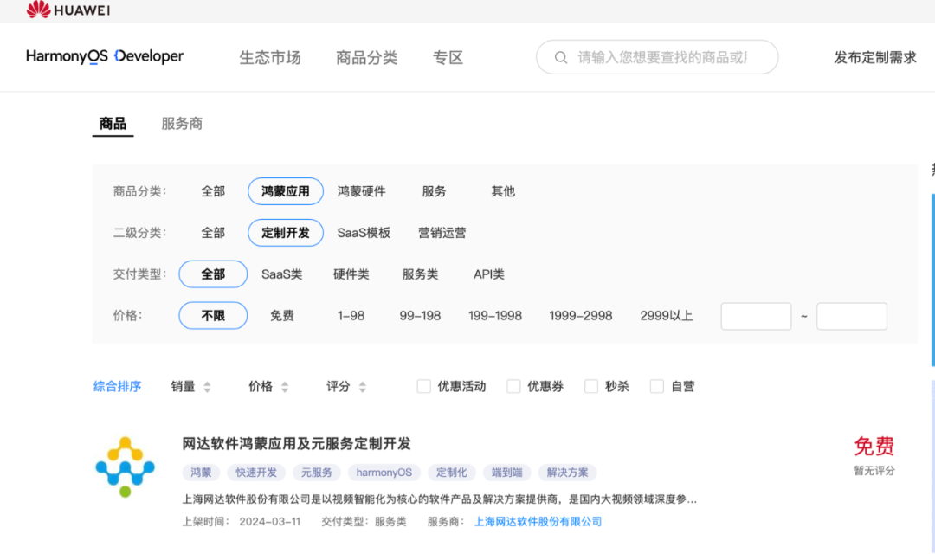Open 上海网达软件股份有限公司 vendor link
This screenshot has height=560, width=935.
[538, 522]
